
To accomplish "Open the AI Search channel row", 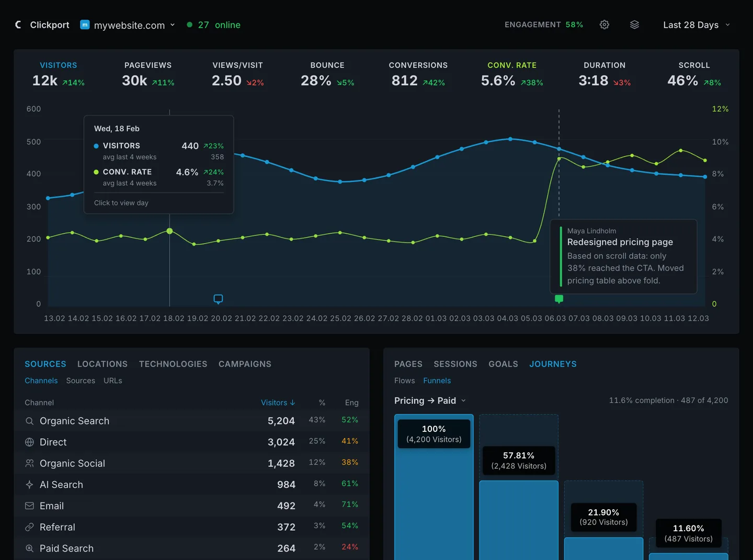I will (x=191, y=485).
